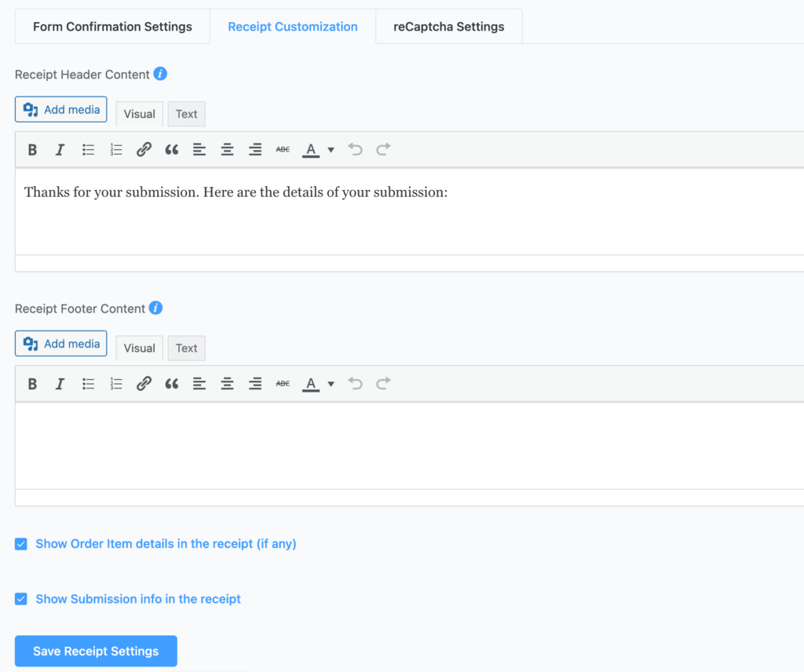Click Italic in Receipt Footer editor toolbar
The image size is (804, 672).
point(60,384)
